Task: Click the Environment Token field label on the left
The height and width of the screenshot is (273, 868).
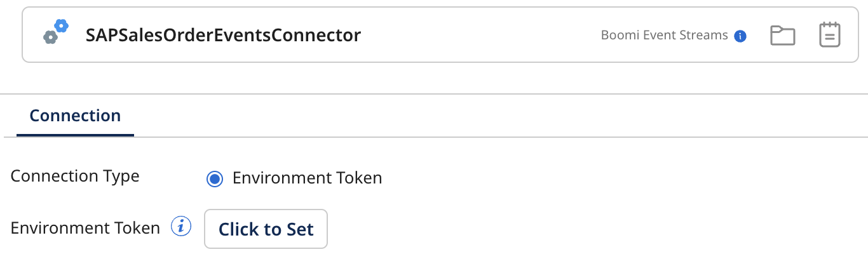Action: click(x=85, y=228)
